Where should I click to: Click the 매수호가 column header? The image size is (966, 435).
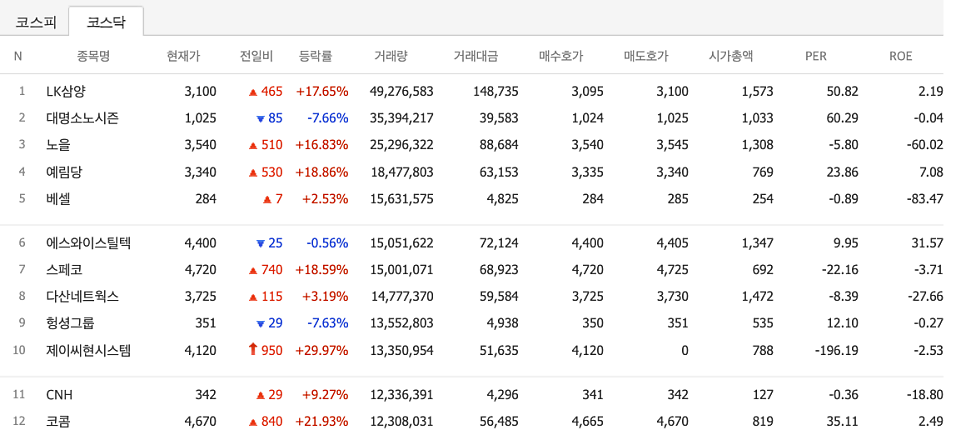(561, 56)
